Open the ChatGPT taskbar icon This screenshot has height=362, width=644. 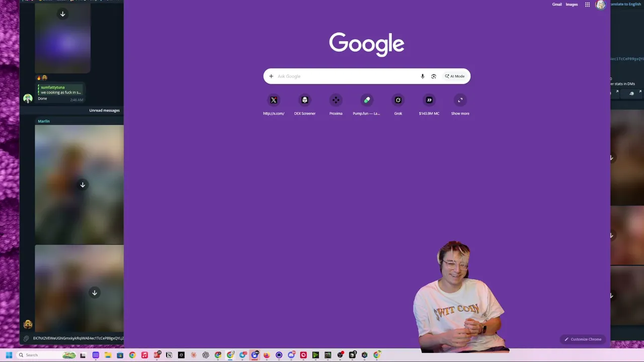206,355
